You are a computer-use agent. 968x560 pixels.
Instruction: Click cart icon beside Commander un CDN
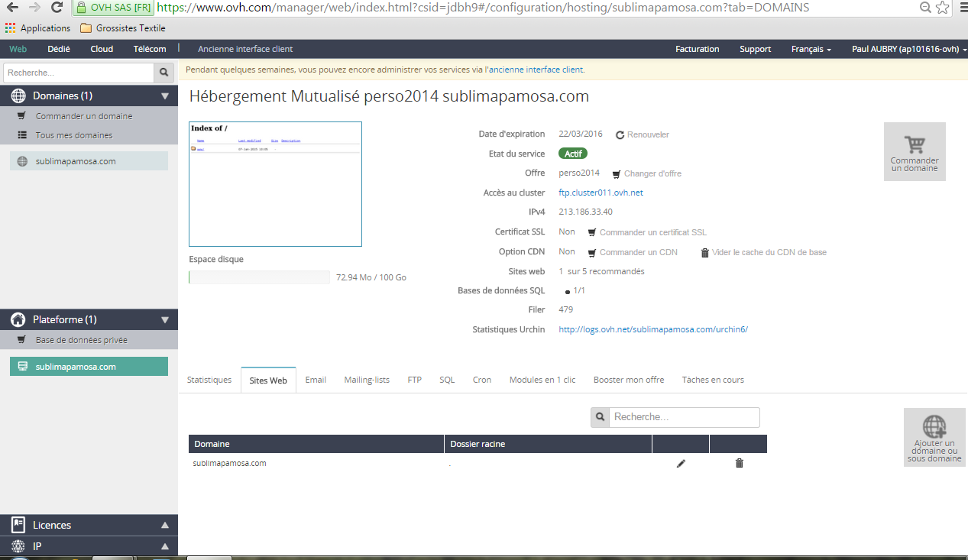[x=591, y=252]
